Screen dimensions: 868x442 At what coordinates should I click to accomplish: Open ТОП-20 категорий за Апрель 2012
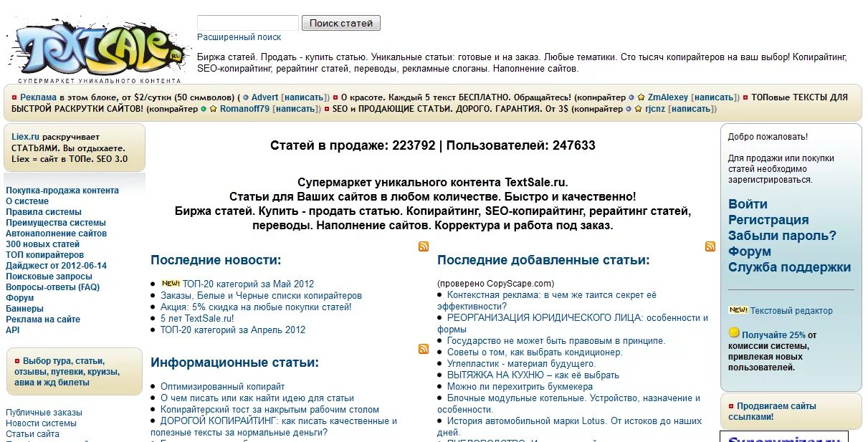(x=233, y=330)
